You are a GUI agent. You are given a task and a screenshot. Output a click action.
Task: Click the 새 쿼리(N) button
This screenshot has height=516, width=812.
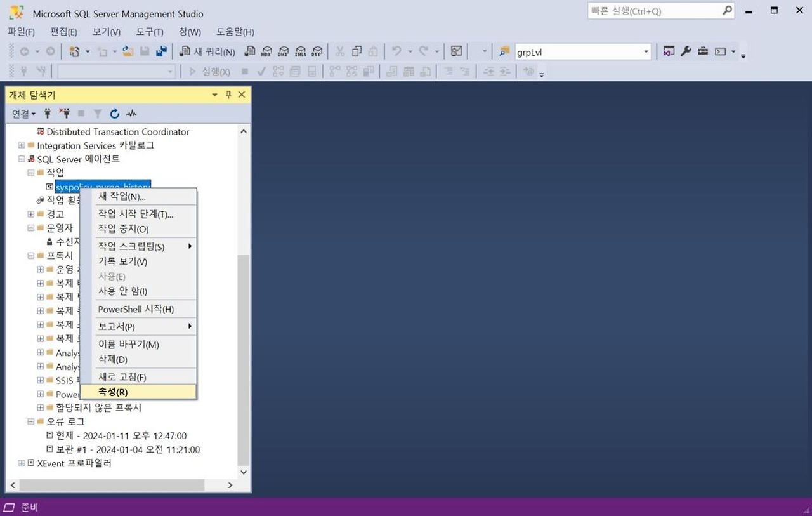tap(208, 51)
